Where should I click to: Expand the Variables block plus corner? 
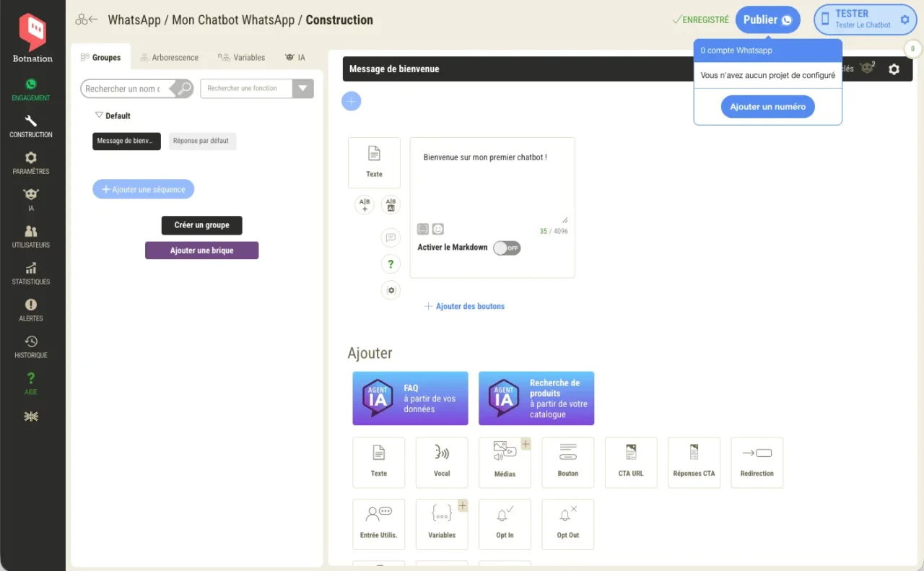[463, 505]
